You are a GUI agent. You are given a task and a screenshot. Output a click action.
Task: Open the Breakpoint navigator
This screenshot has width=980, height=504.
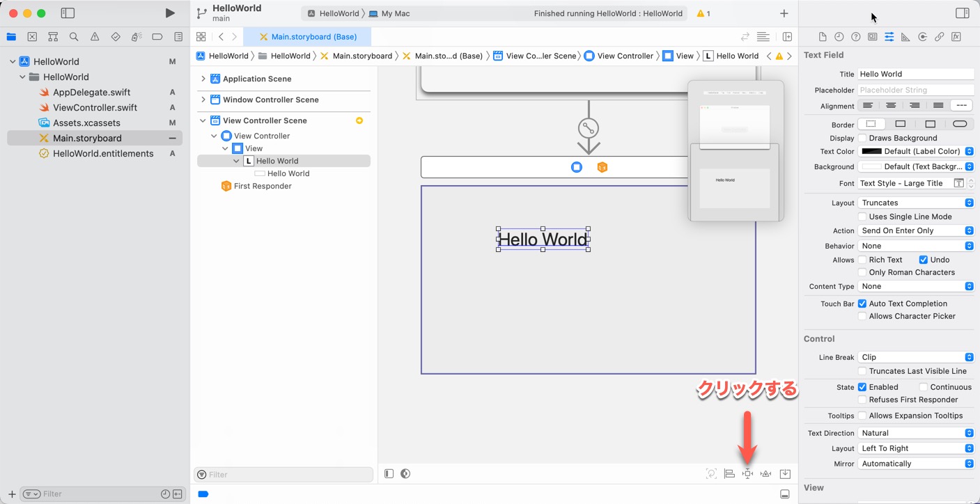pos(157,37)
